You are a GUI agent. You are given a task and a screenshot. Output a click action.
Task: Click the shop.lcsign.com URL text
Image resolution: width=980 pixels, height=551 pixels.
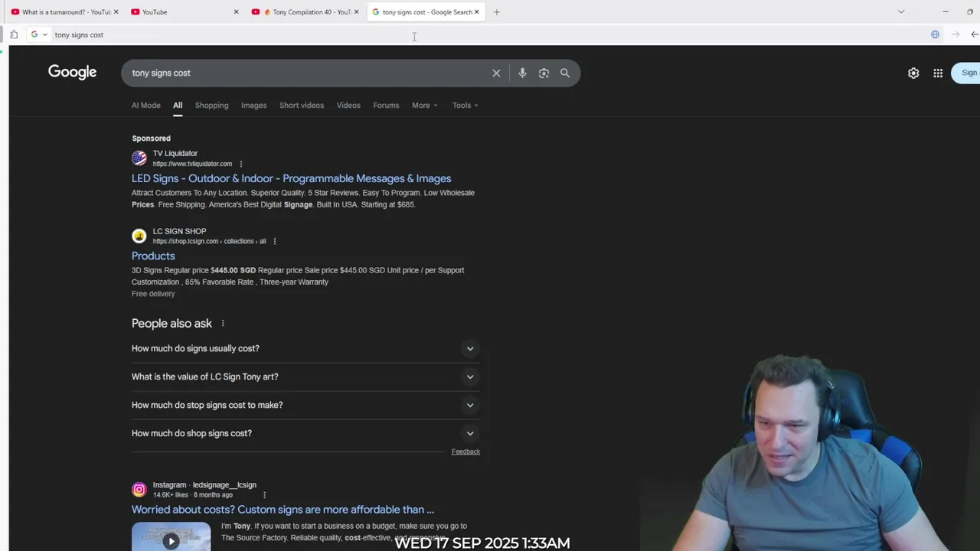click(x=209, y=241)
